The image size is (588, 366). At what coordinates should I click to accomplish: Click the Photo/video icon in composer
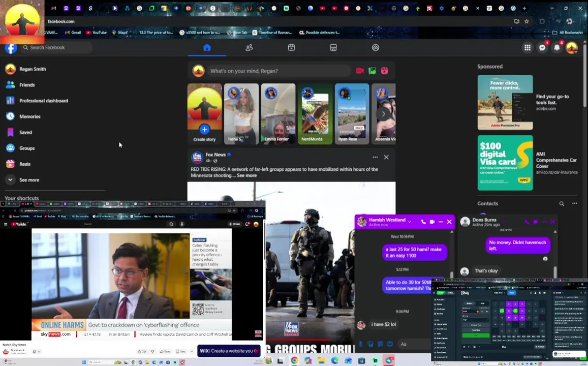372,71
